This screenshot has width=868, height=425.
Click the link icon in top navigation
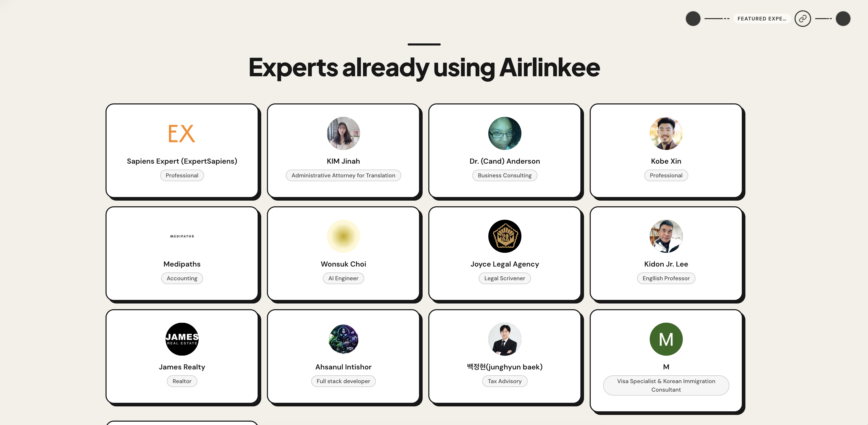point(803,19)
